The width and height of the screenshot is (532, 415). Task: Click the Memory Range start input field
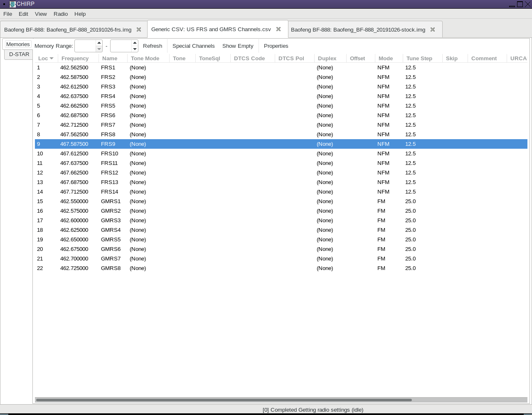click(85, 46)
